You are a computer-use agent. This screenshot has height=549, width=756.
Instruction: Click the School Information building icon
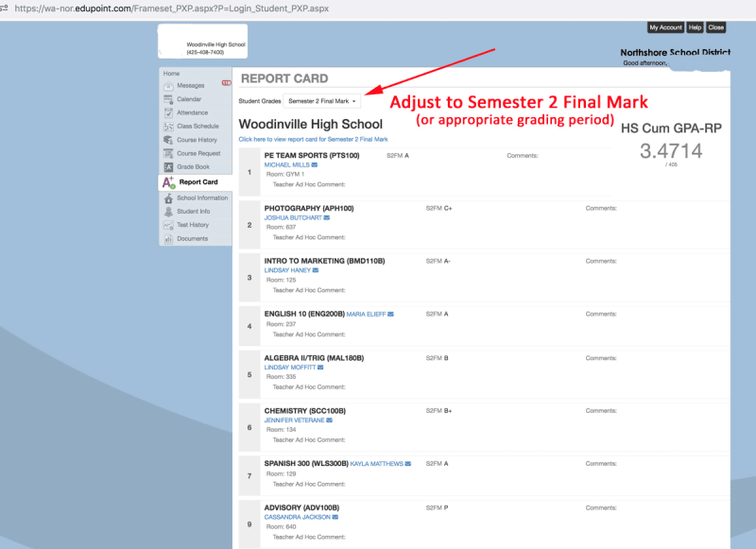pos(167,198)
